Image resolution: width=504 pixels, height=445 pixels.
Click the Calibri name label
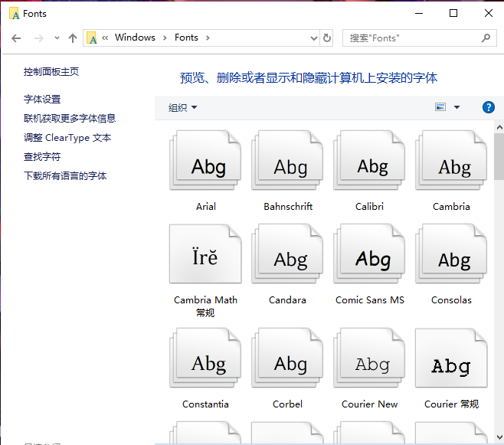coord(370,207)
